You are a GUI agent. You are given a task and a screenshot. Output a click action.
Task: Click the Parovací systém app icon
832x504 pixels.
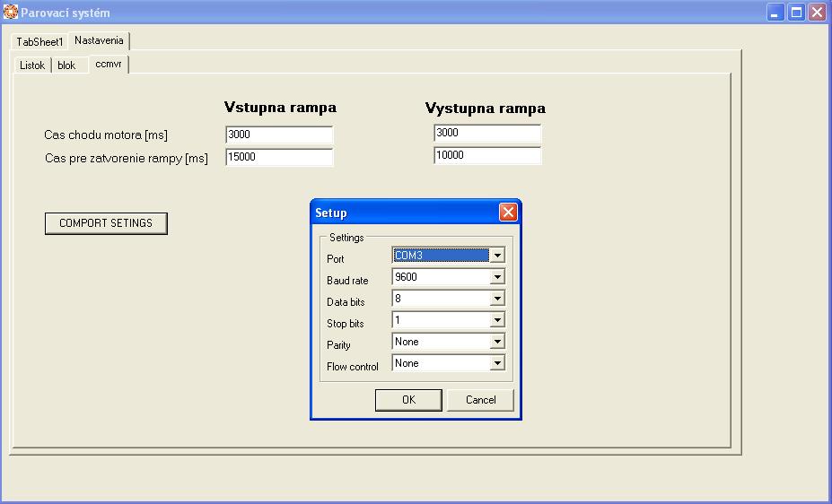click(11, 13)
